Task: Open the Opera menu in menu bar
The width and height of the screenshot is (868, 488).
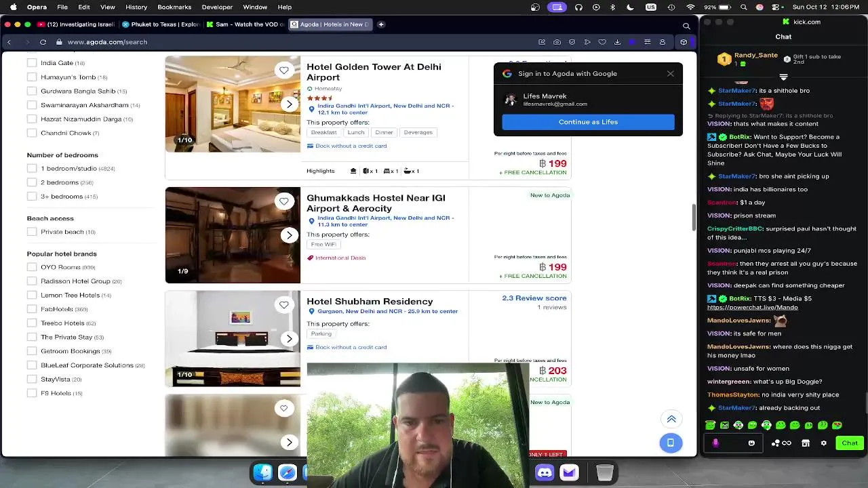Action: pos(37,7)
